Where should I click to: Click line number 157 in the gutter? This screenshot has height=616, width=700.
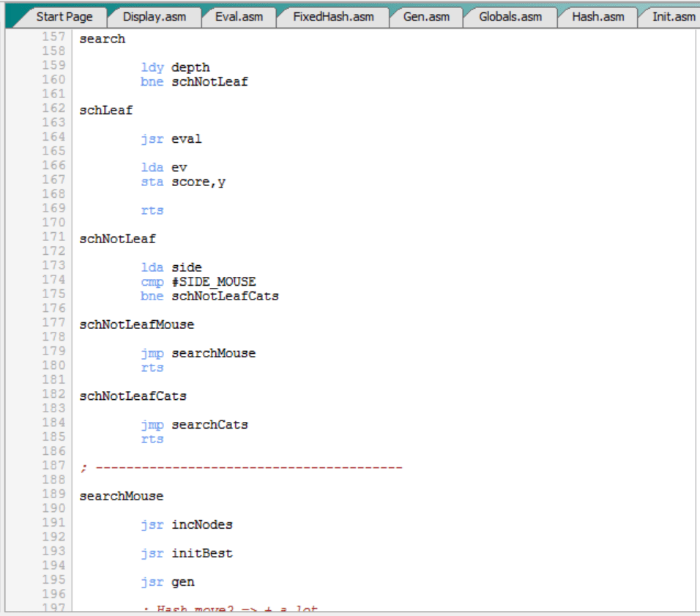53,37
